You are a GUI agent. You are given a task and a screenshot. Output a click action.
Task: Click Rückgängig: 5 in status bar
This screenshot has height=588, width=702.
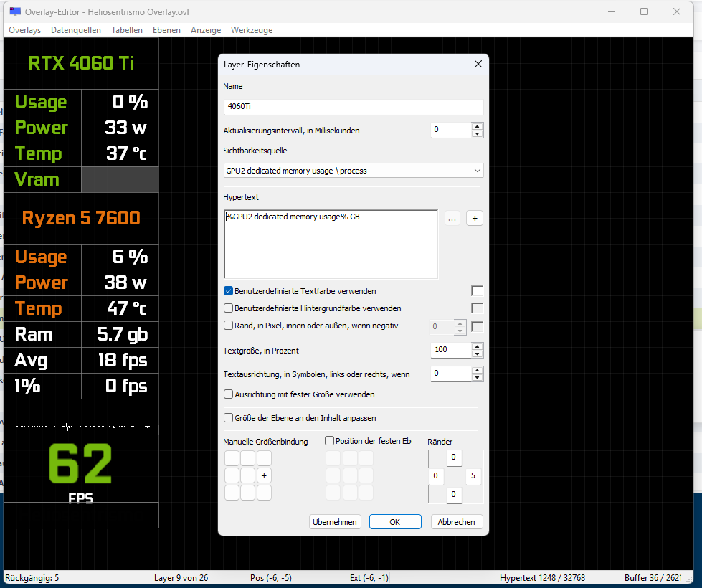(x=32, y=578)
